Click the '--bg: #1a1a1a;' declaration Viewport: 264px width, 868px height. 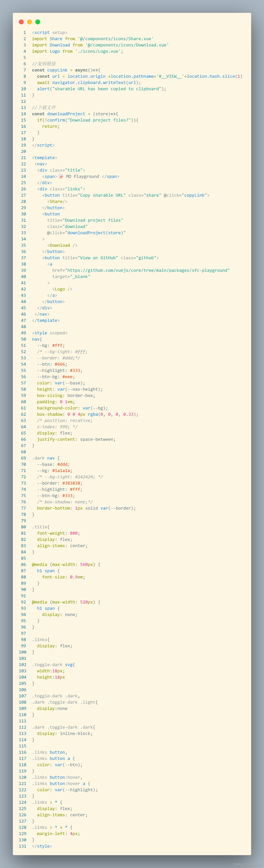click(x=55, y=471)
